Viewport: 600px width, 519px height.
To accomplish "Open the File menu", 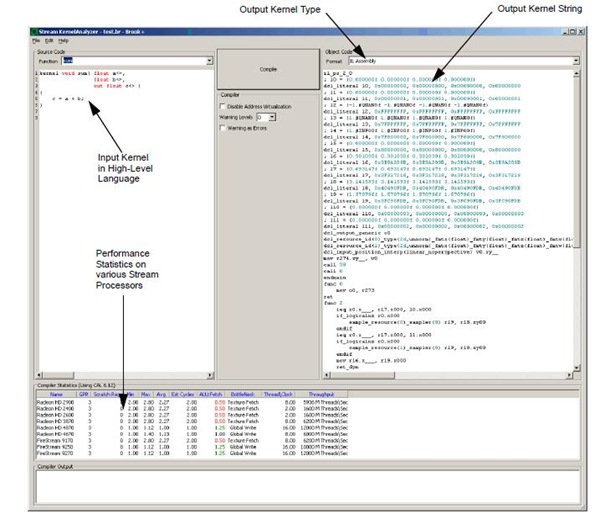I will (36, 41).
